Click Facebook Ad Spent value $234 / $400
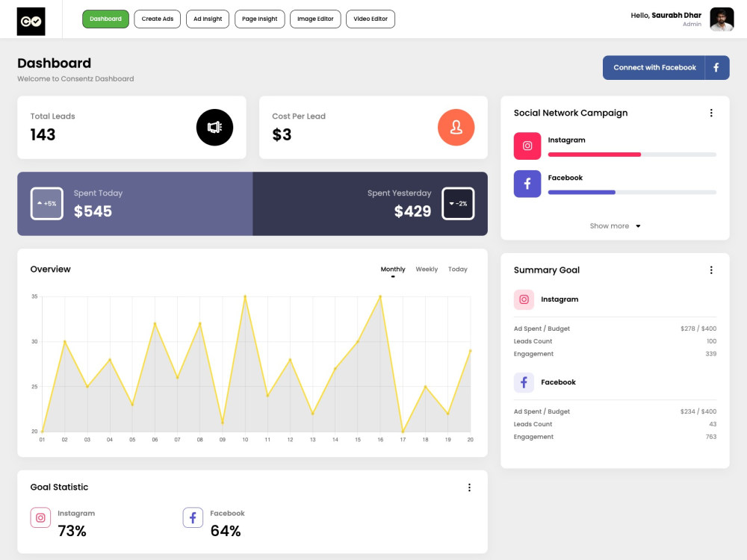 click(698, 411)
